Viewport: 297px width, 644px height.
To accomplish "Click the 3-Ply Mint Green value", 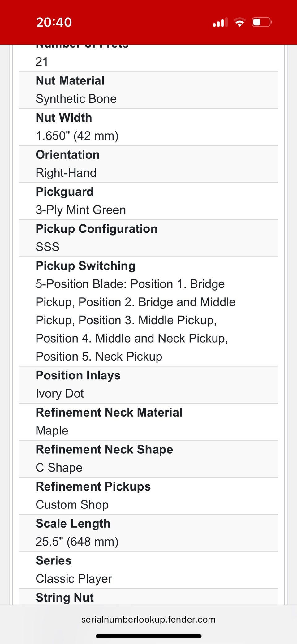I will pyautogui.click(x=81, y=210).
